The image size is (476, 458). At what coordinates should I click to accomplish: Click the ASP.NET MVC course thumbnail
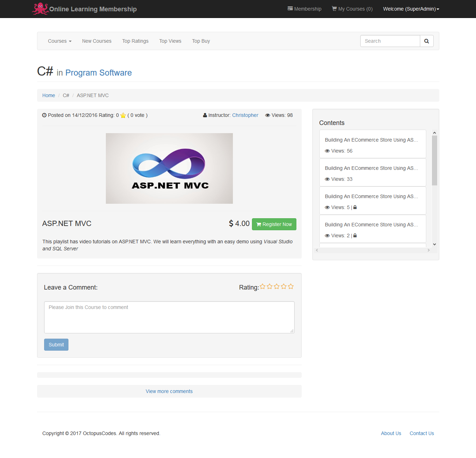[x=169, y=168]
